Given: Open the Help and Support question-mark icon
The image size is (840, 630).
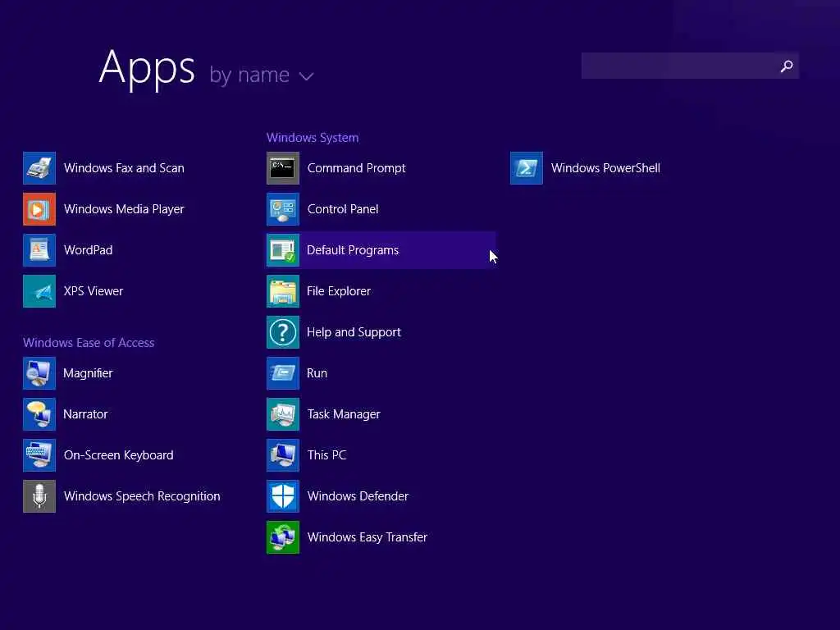Looking at the screenshot, I should tap(283, 332).
